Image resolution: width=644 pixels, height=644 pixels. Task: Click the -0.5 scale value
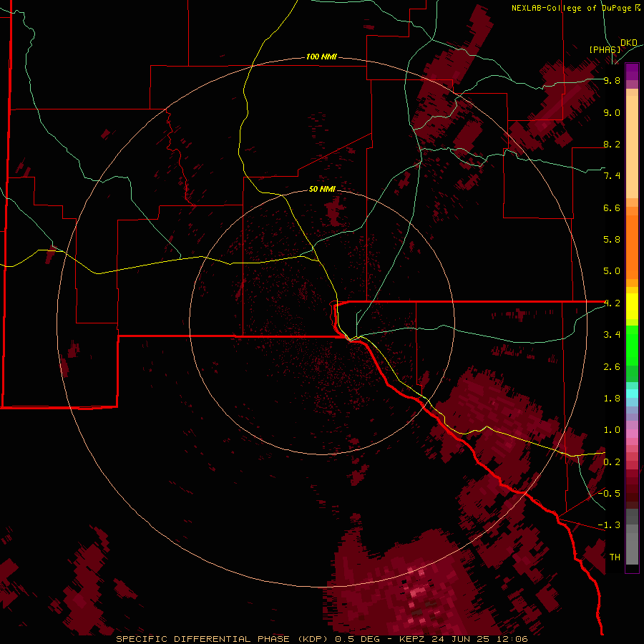tap(609, 494)
